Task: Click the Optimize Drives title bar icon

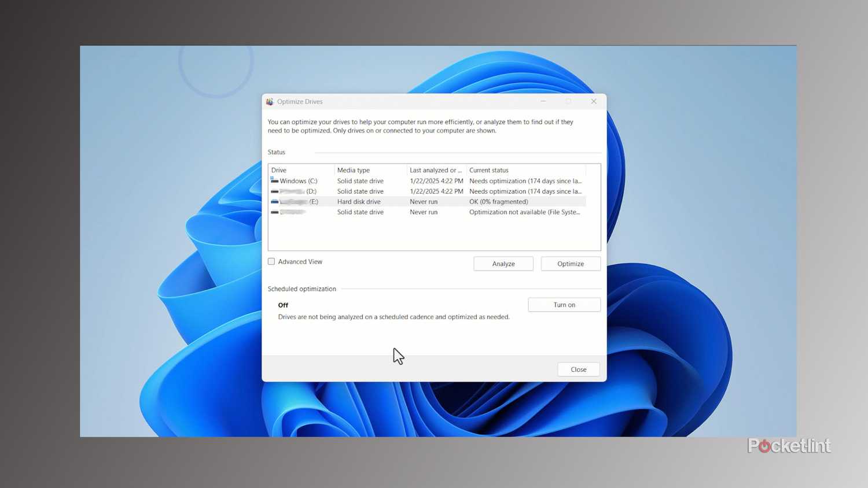Action: coord(270,102)
